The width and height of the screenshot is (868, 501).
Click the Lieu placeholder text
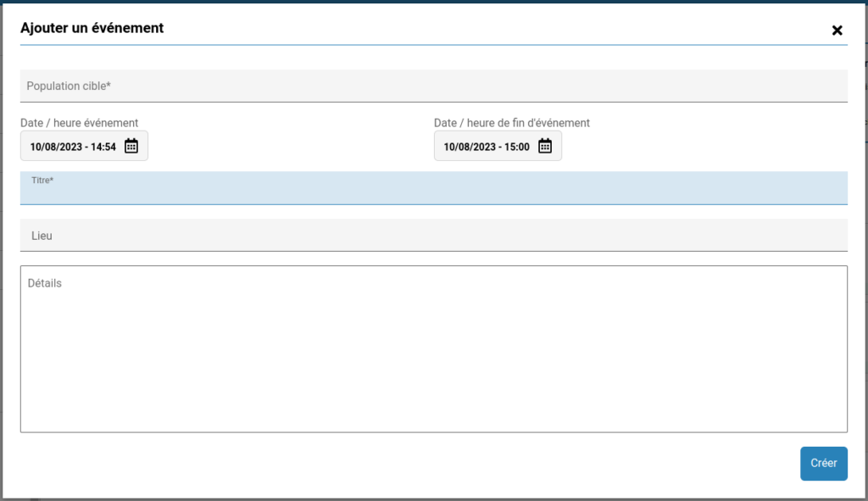coord(42,236)
